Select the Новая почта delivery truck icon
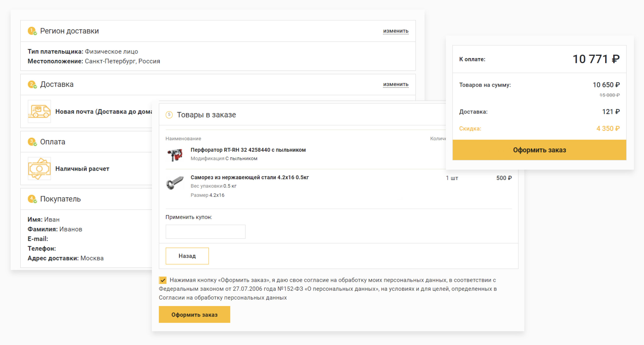644x345 pixels. [x=39, y=111]
